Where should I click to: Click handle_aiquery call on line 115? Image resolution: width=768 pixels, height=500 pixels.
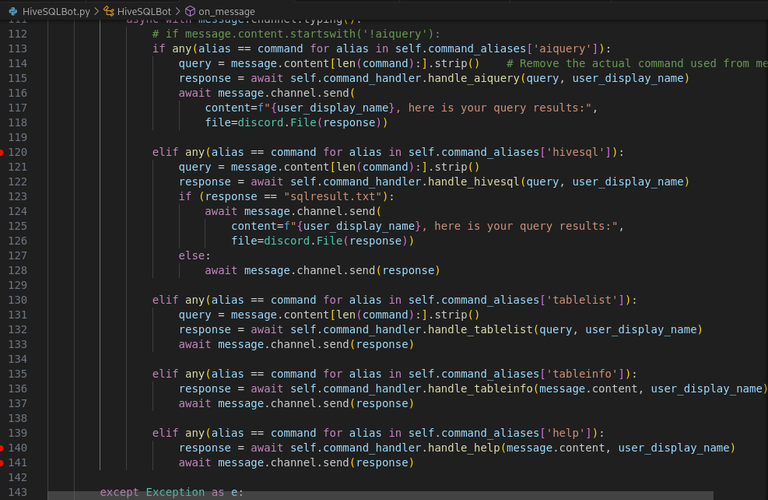tap(474, 78)
